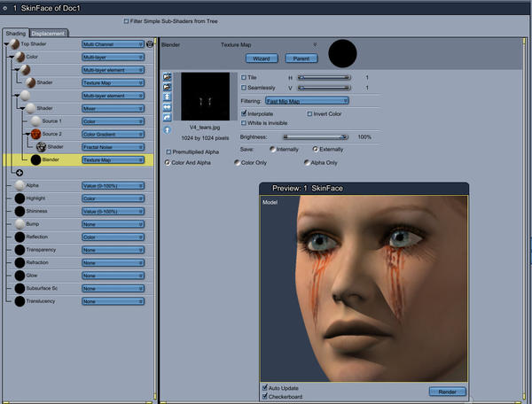Click the Brightness slider
This screenshot has width=532, height=404.
[316, 137]
